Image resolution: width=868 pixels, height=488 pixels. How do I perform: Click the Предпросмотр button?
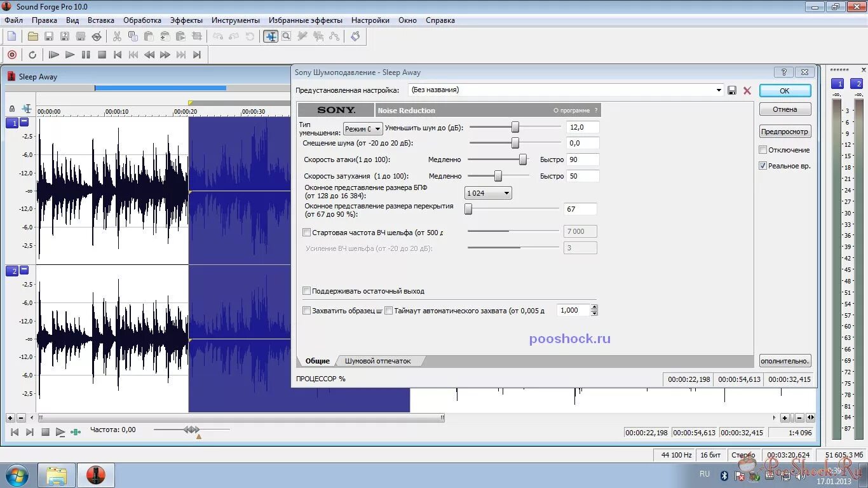(785, 131)
